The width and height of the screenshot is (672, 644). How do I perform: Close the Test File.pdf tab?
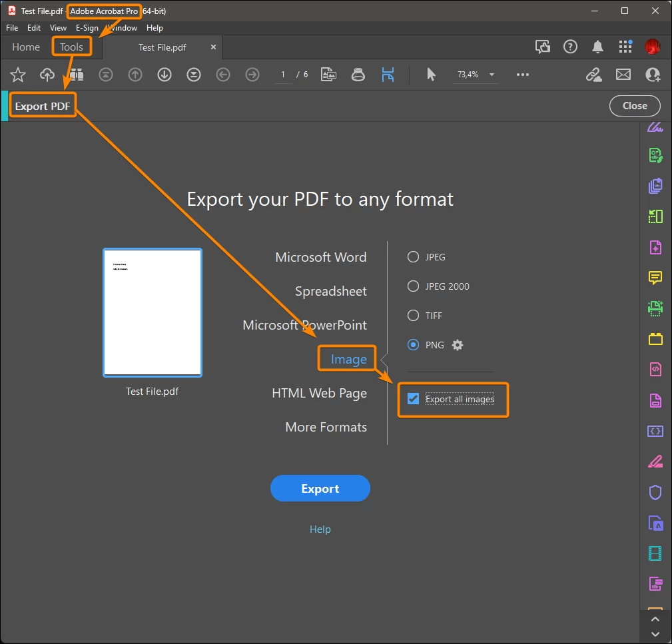click(213, 47)
